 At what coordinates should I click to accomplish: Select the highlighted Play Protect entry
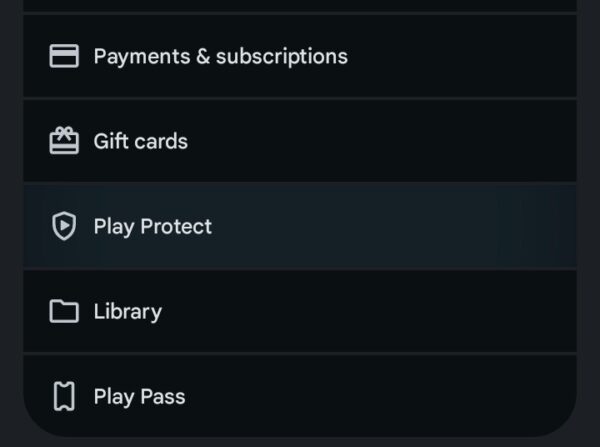pos(300,227)
